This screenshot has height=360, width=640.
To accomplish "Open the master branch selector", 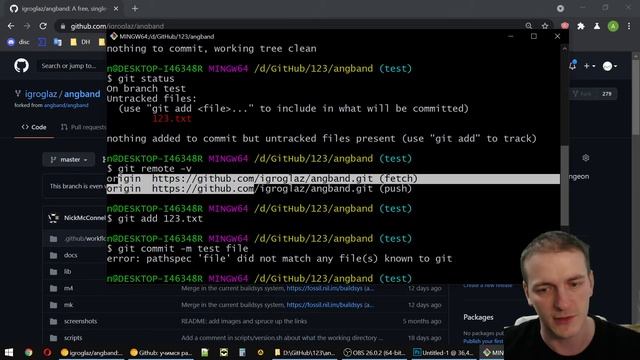I will [x=69, y=160].
